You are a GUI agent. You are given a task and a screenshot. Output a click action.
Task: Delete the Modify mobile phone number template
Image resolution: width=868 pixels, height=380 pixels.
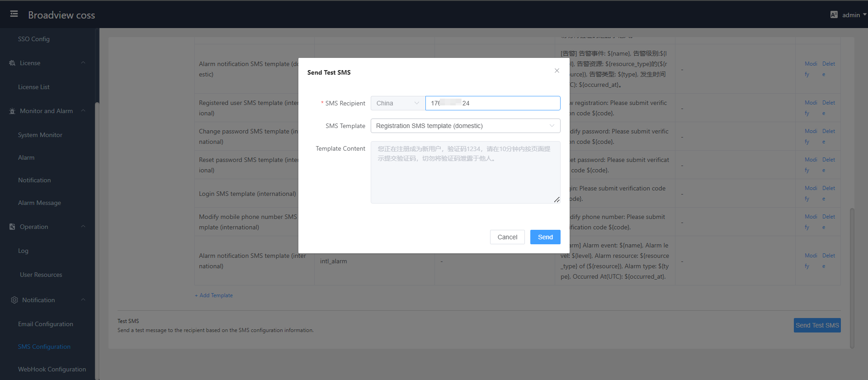(828, 222)
